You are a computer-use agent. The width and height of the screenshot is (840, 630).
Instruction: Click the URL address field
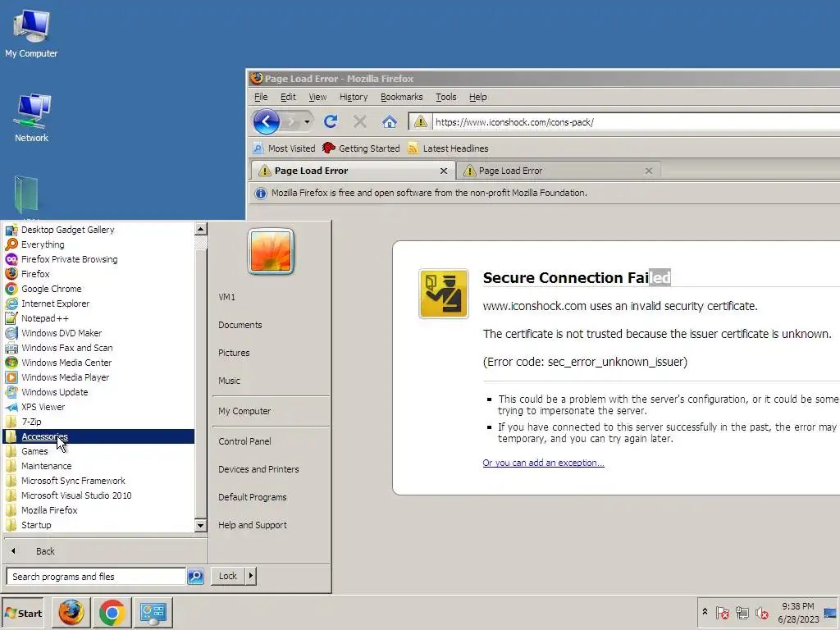coord(635,121)
